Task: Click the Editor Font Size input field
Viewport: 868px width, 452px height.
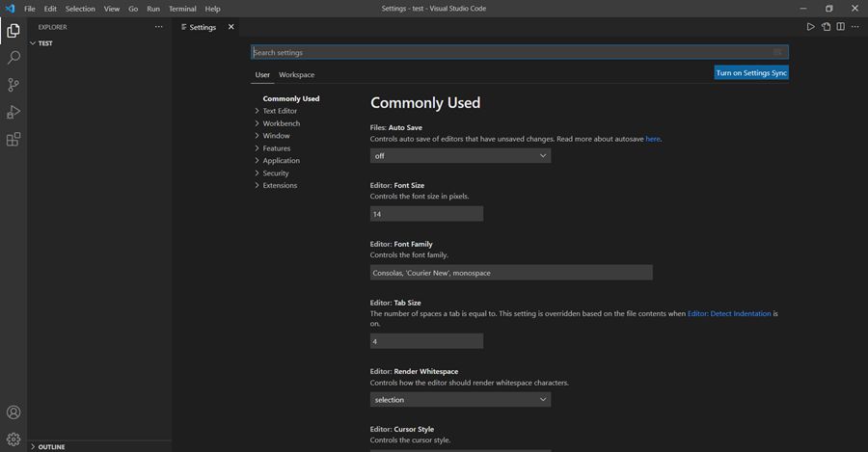Action: (426, 214)
